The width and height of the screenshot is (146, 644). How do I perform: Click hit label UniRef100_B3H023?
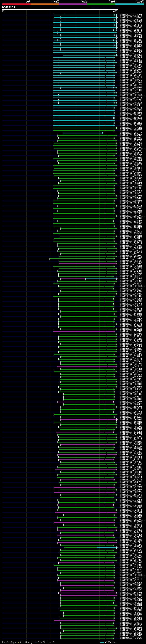pyautogui.click(x=131, y=206)
